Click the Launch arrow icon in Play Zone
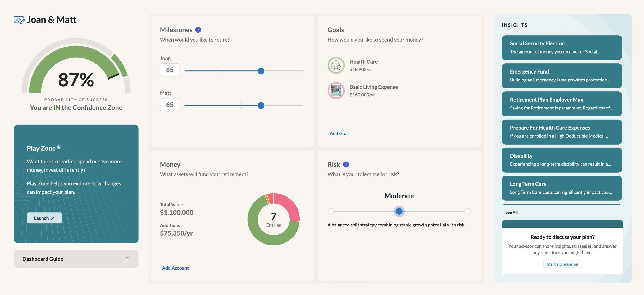Viewport: 644px width, 295px height. (53, 218)
